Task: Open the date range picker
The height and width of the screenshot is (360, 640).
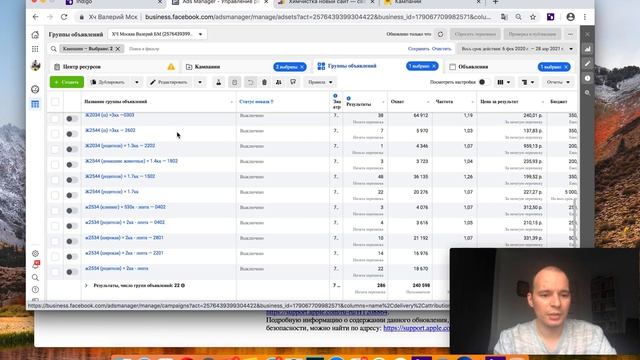Action: (x=518, y=49)
